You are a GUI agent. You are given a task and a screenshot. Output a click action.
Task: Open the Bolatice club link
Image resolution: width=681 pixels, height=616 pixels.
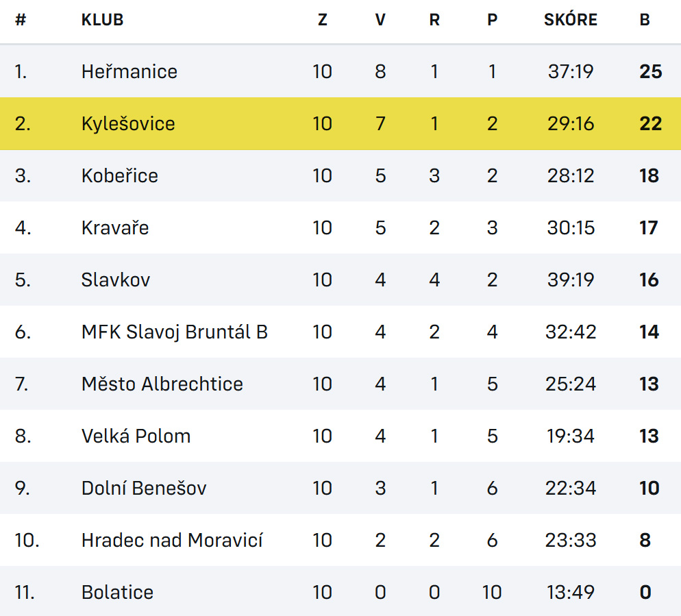pos(117,592)
